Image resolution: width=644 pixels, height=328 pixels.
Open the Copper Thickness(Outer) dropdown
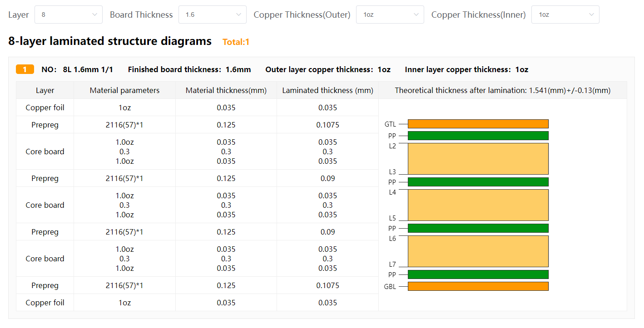coord(390,15)
